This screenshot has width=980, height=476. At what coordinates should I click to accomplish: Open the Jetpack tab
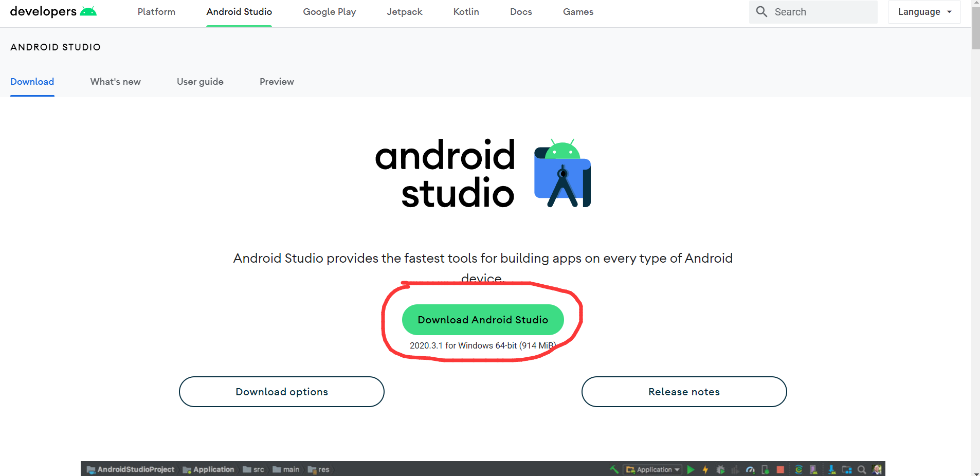click(x=405, y=12)
